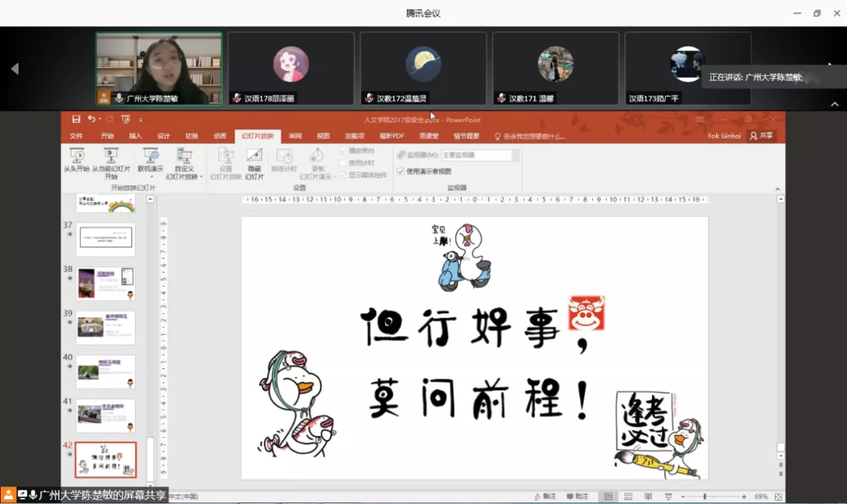Start slideshow from current slide icon
The height and width of the screenshot is (504, 847).
111,156
